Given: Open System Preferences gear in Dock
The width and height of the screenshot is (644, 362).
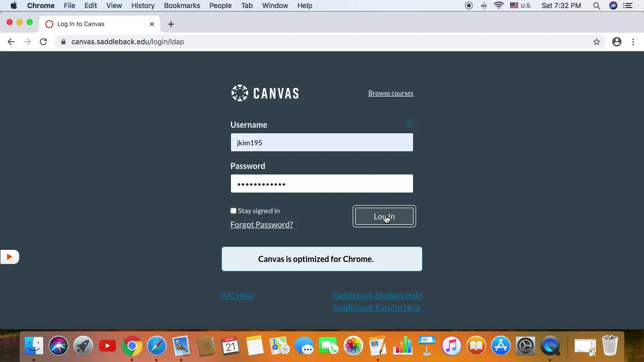Looking at the screenshot, I should (526, 346).
